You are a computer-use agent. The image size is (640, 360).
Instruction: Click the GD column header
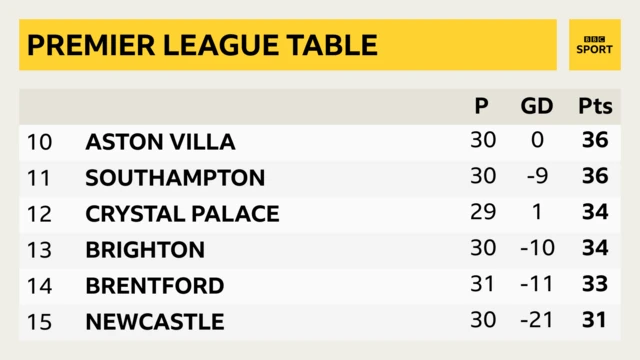[537, 106]
